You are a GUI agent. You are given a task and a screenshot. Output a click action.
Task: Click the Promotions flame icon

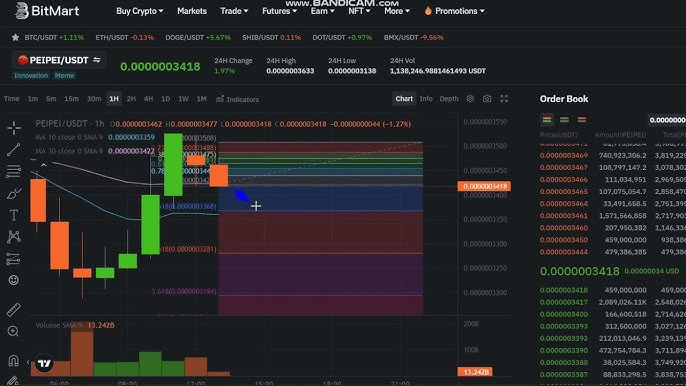[428, 11]
